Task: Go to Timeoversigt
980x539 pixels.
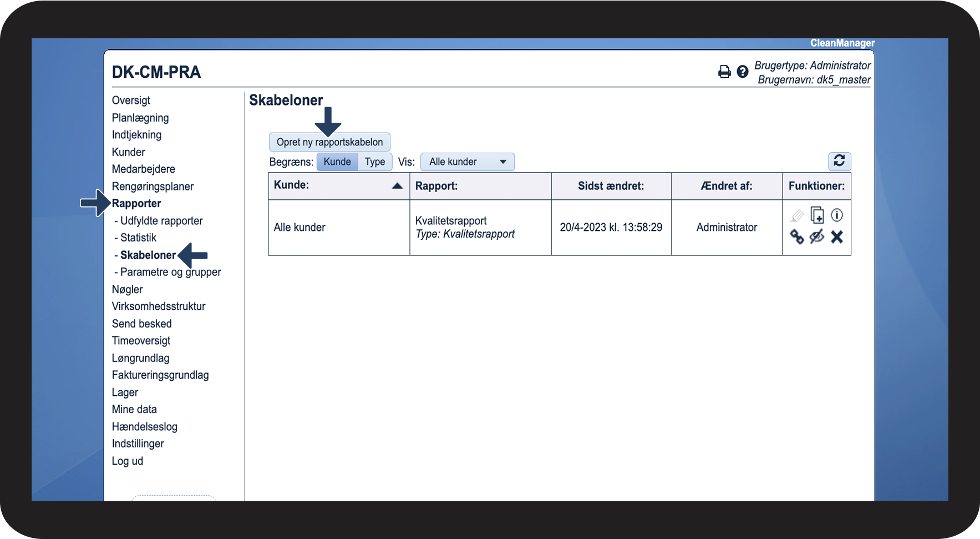Action: 141,341
